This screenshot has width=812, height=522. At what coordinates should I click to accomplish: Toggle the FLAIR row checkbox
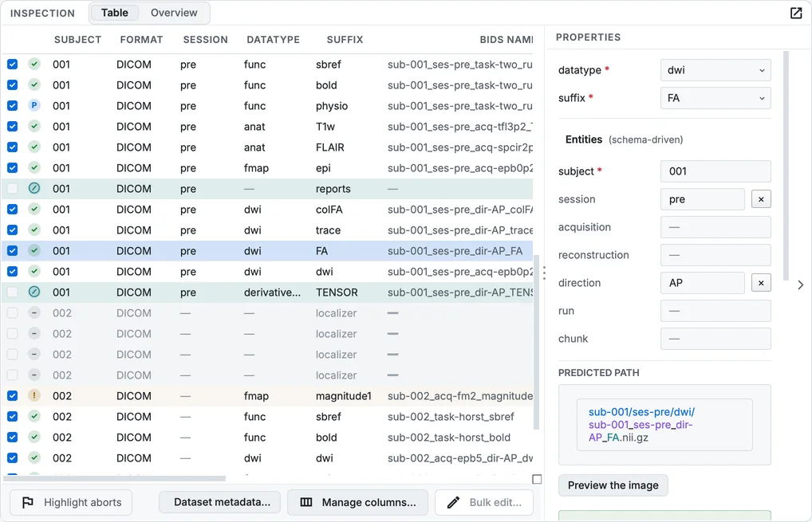tap(13, 147)
